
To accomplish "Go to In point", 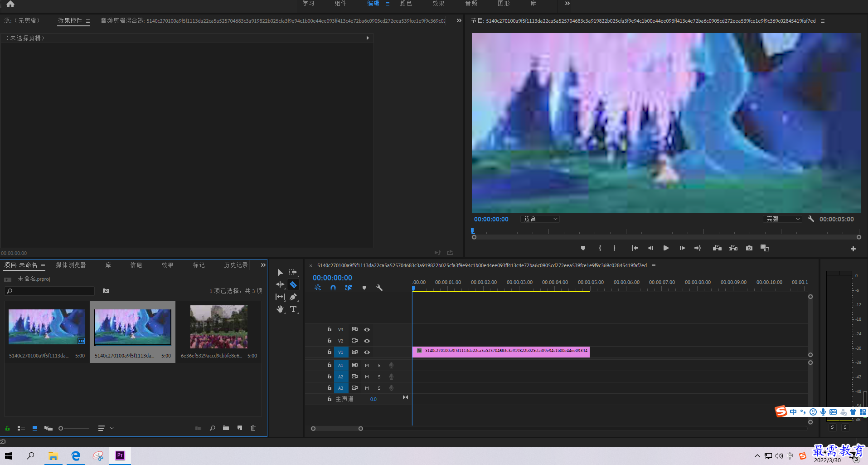I will click(x=635, y=248).
